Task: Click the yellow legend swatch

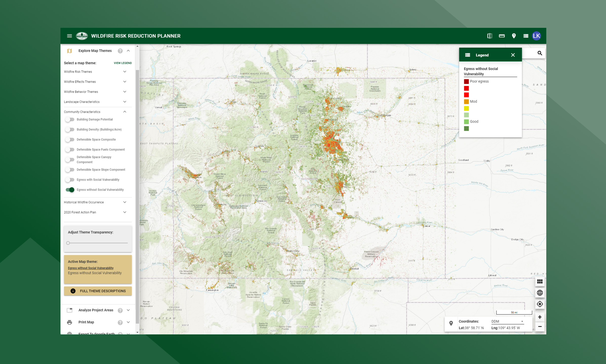Action: click(466, 109)
